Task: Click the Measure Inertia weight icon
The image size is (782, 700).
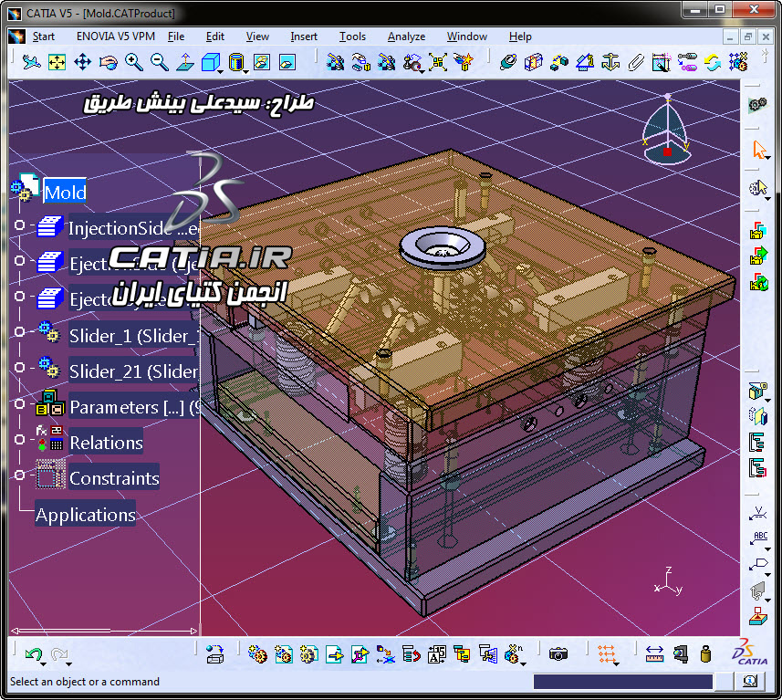Action: tap(705, 653)
